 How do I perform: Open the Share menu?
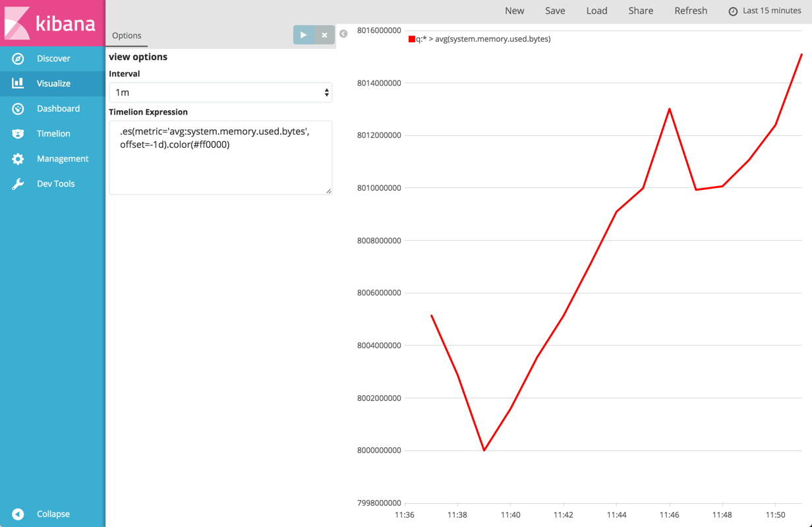(x=641, y=11)
